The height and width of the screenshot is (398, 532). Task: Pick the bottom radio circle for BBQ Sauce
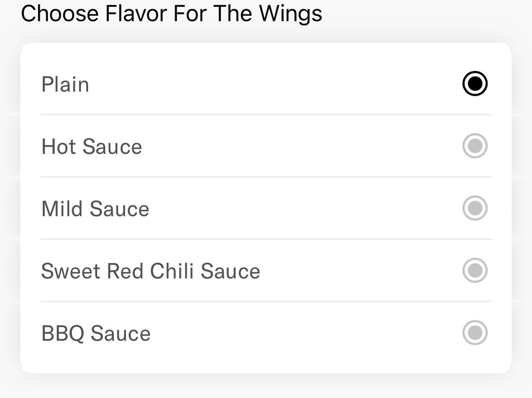point(475,333)
